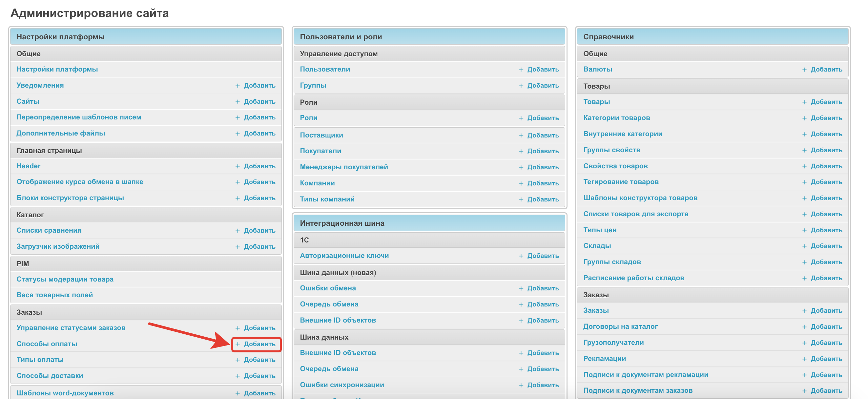Open Веса товарных полей page
Viewport: 868px width, 399px height.
coord(54,295)
